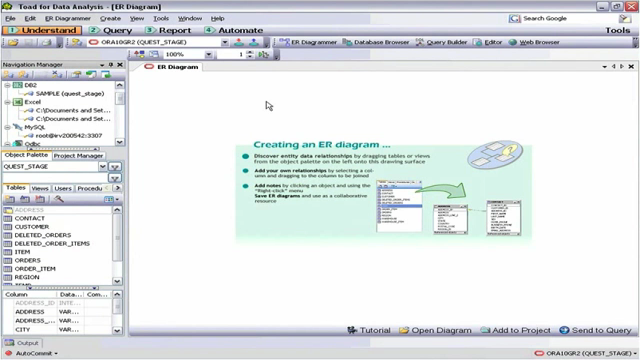640x360 pixels.
Task: Open the QUEST_STAGE schema dropdown
Action: click(x=102, y=167)
